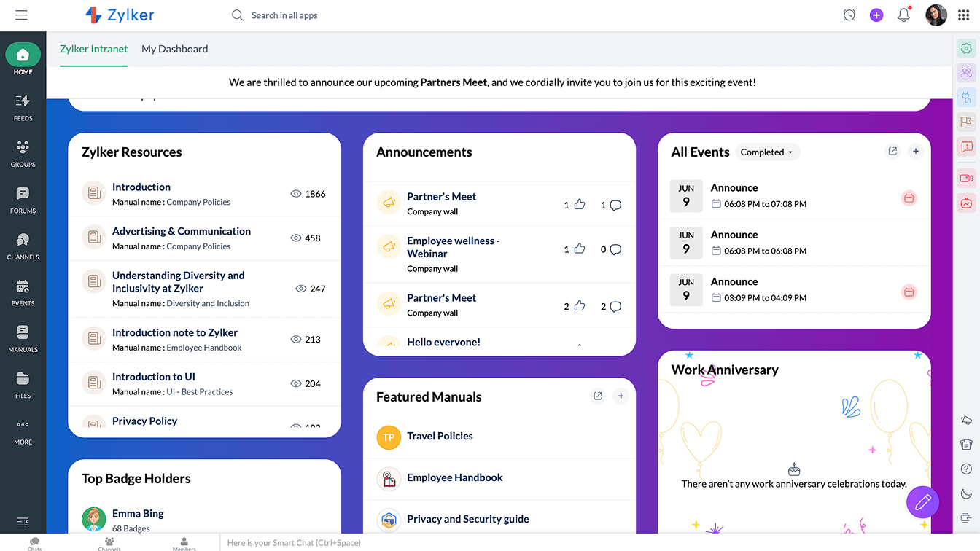Open the Groups section in sidebar

pyautogui.click(x=23, y=153)
